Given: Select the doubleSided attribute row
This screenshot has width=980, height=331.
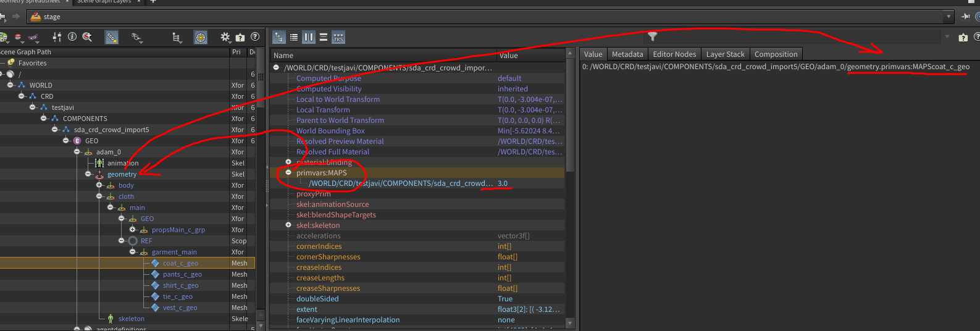Looking at the screenshot, I should (x=417, y=299).
